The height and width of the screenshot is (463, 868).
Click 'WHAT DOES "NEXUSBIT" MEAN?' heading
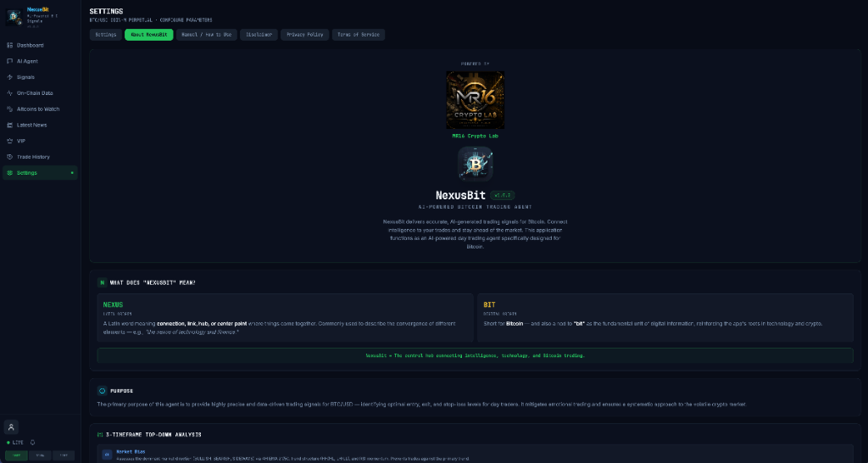tap(153, 283)
